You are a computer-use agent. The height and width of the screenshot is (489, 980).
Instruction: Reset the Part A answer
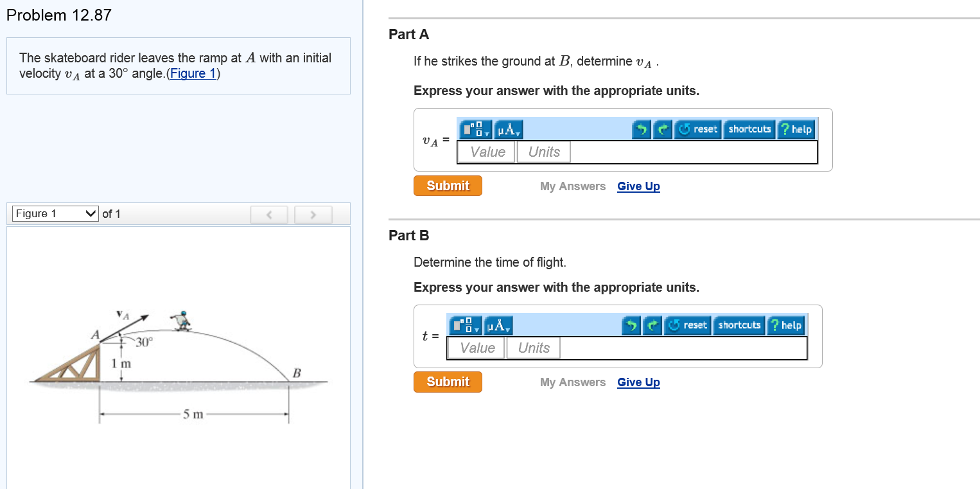(697, 129)
